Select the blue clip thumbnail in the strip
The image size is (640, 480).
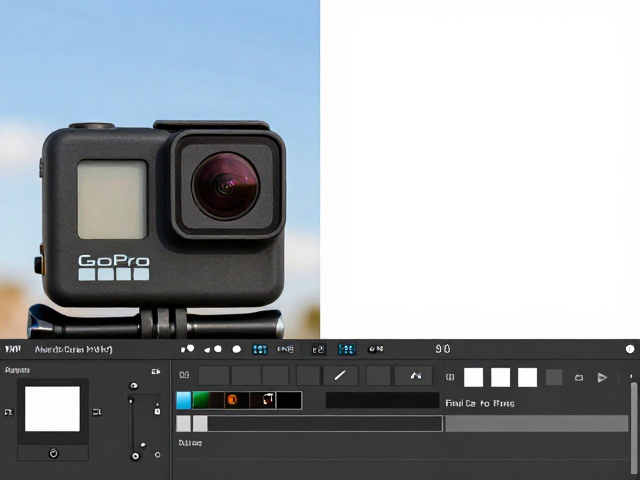(184, 400)
